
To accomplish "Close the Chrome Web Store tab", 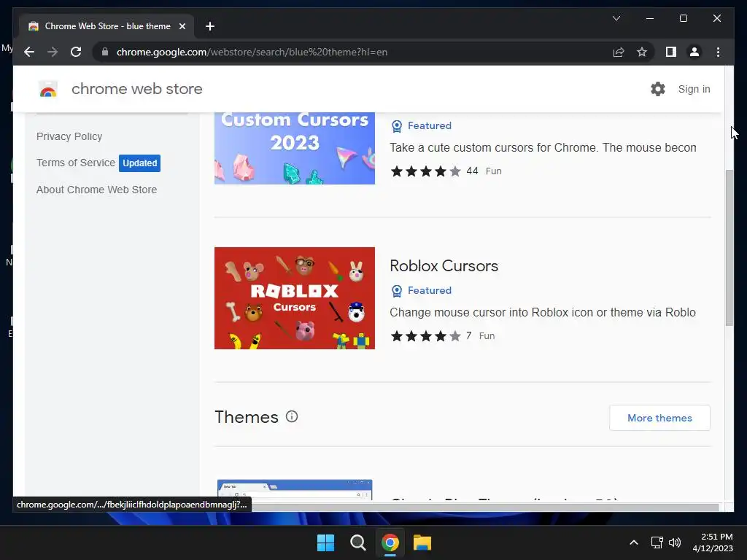I will coord(182,26).
